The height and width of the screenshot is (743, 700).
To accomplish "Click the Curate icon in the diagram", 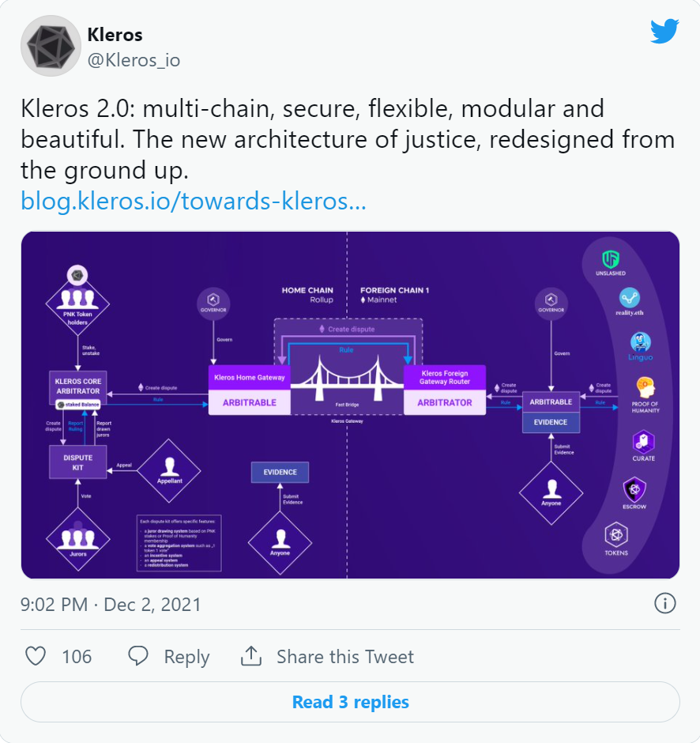I will point(644,442).
